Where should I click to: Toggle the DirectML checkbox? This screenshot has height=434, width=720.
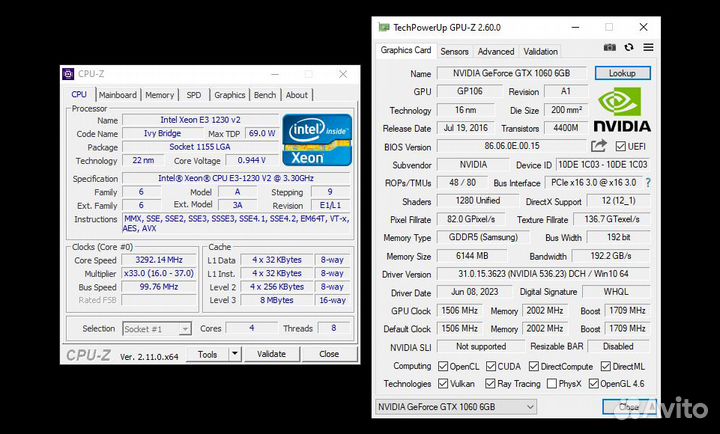(x=606, y=366)
